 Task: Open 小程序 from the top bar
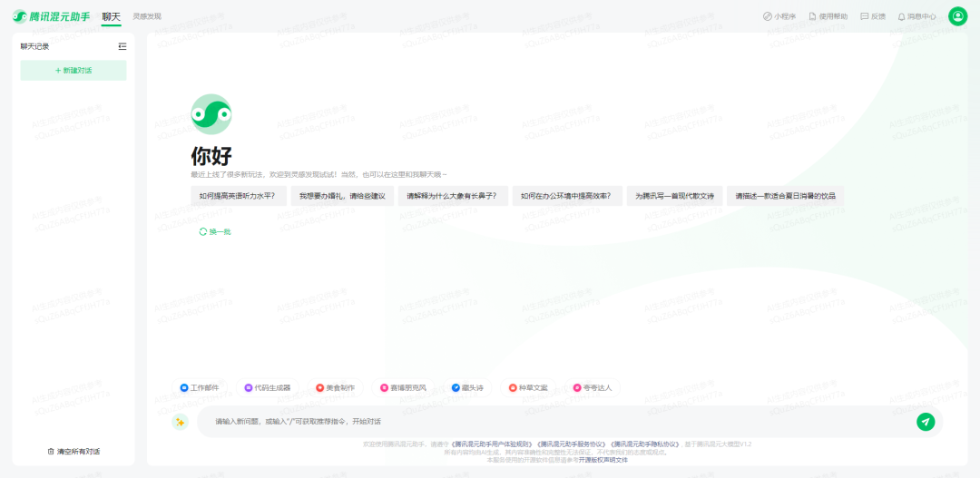[x=779, y=16]
